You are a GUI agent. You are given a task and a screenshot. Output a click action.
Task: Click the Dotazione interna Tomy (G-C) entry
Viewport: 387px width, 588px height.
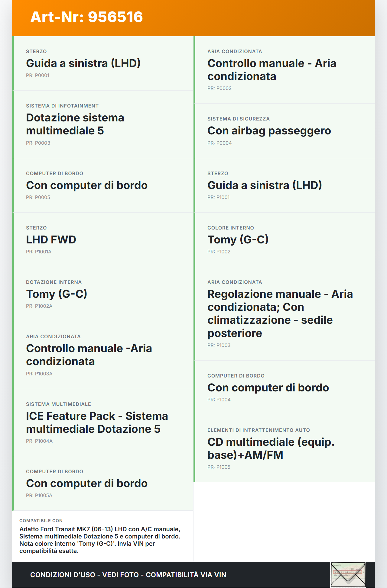[x=103, y=294]
